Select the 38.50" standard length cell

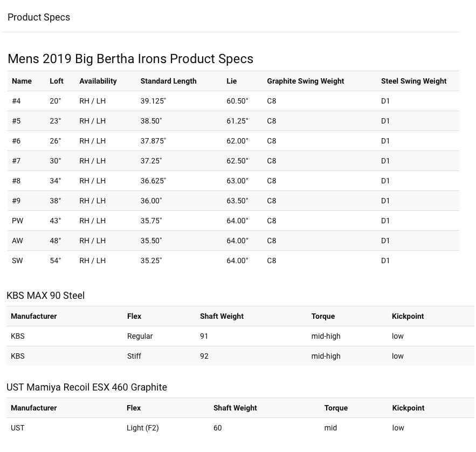point(151,121)
